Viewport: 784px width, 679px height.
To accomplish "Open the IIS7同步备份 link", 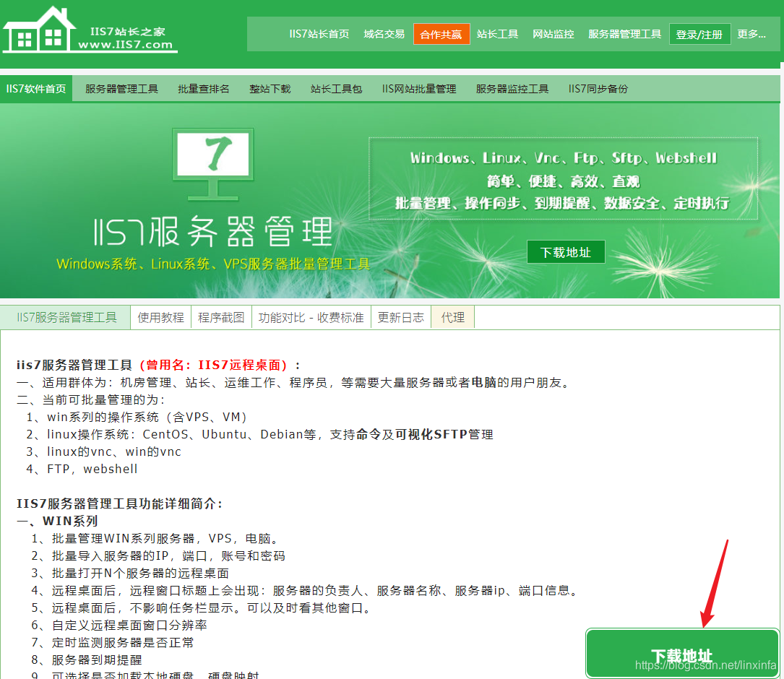I will (598, 89).
